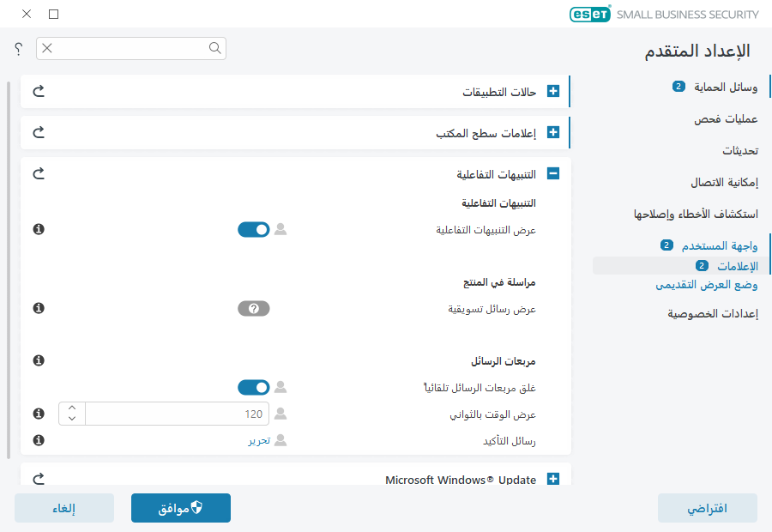Expand حالات التطبيقات section plus button
The image size is (772, 532).
tap(553, 91)
